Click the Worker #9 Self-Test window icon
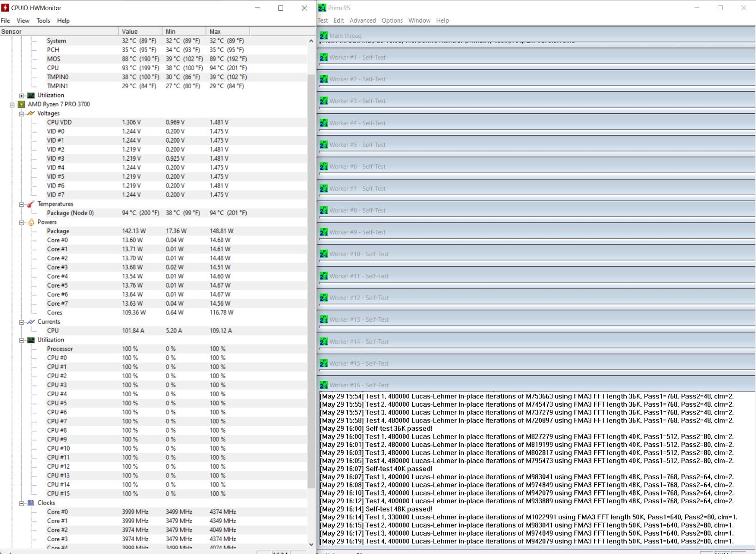This screenshot has width=756, height=554. coord(324,232)
